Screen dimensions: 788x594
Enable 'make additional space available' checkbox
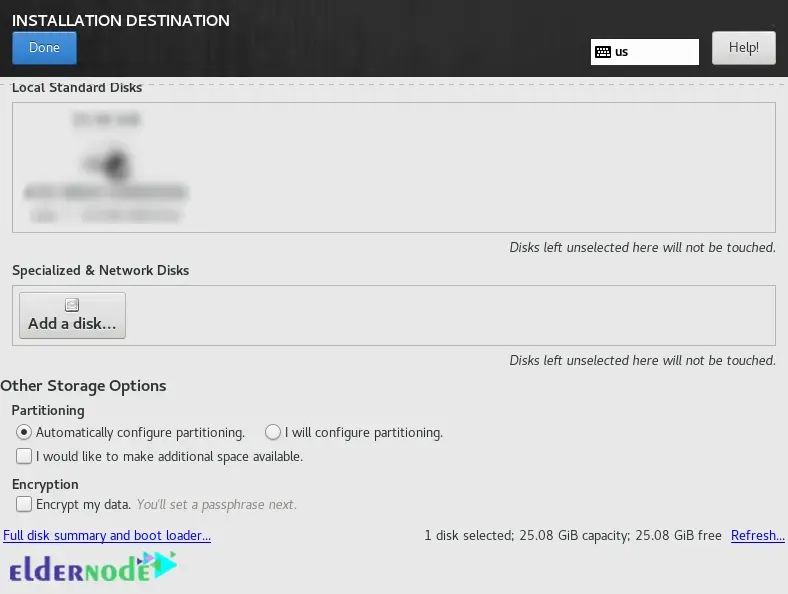(24, 456)
